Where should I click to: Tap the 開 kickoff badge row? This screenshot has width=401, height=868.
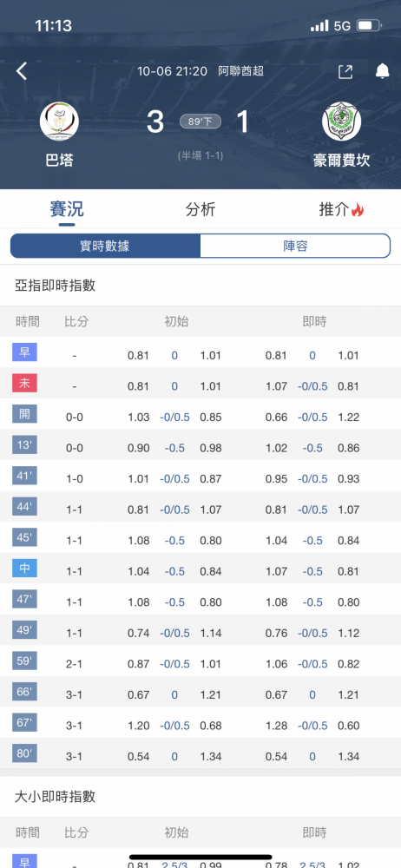(x=200, y=417)
